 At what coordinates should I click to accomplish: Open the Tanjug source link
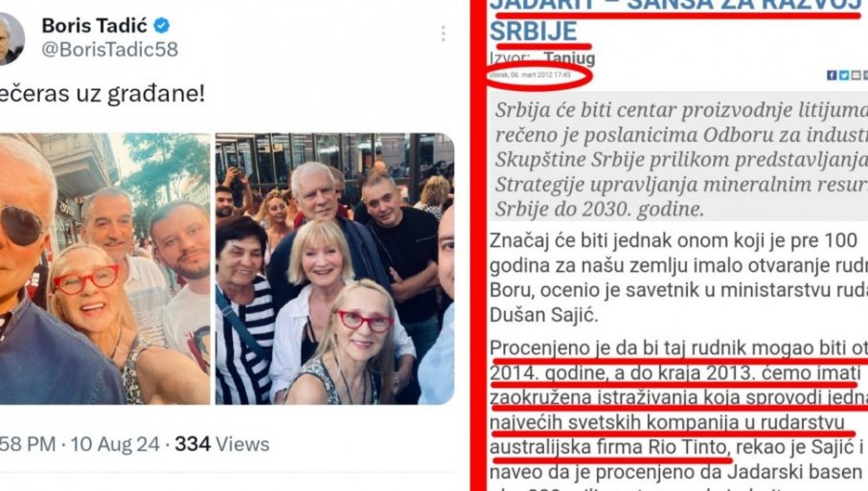click(x=569, y=58)
